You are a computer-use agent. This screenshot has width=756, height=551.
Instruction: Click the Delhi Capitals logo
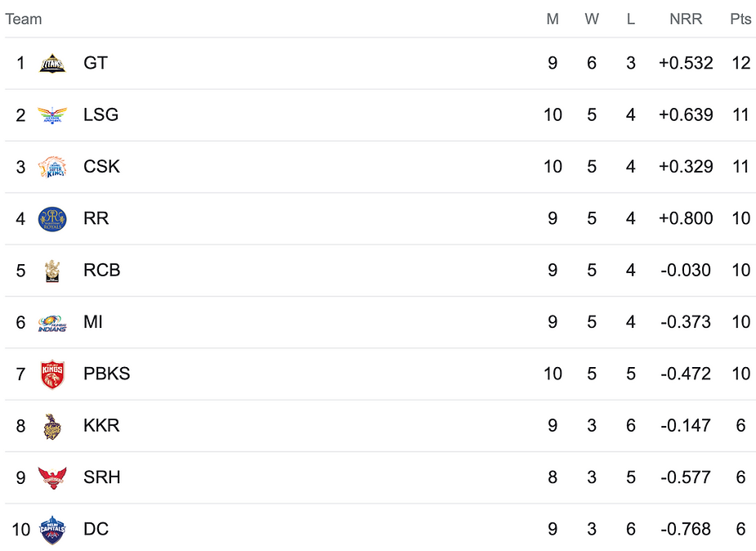[x=52, y=530]
